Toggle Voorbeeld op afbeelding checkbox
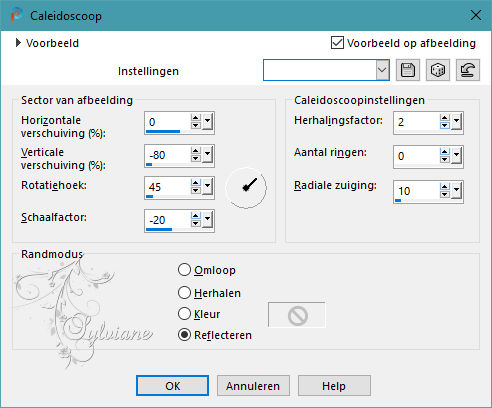 [337, 43]
